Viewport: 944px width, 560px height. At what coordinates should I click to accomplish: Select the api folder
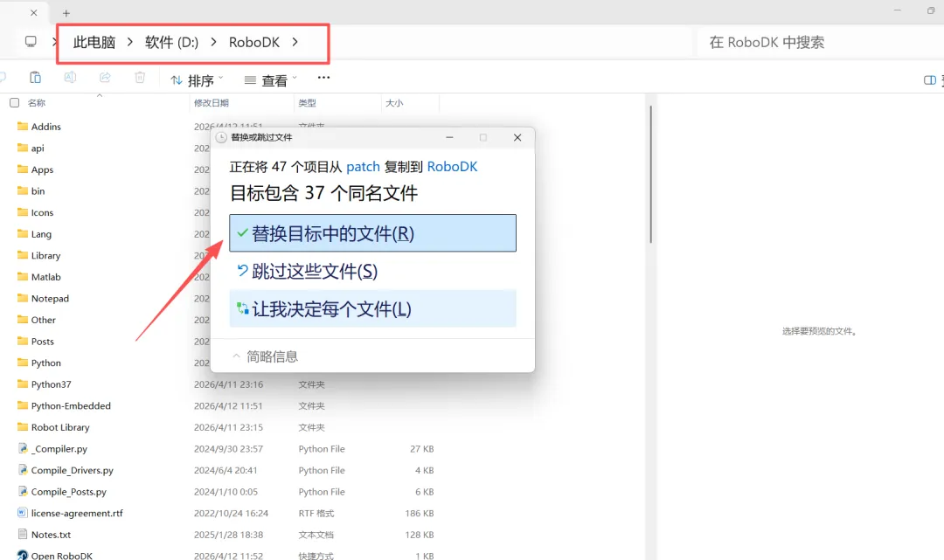coord(38,148)
